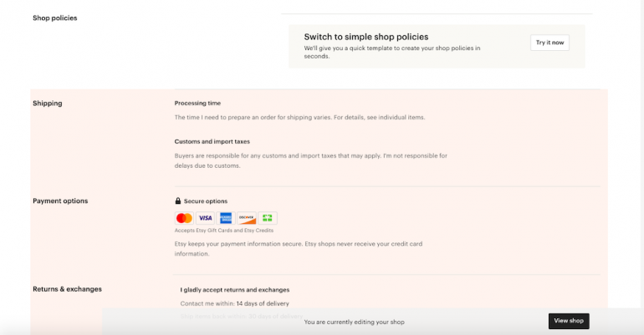Viewport: 644px width, 335px height.
Task: Click the Discover card icon
Action: (x=247, y=218)
